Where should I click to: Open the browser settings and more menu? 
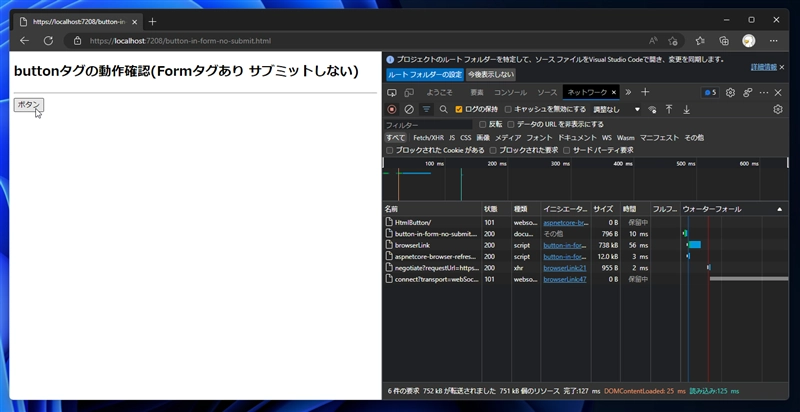(x=773, y=41)
